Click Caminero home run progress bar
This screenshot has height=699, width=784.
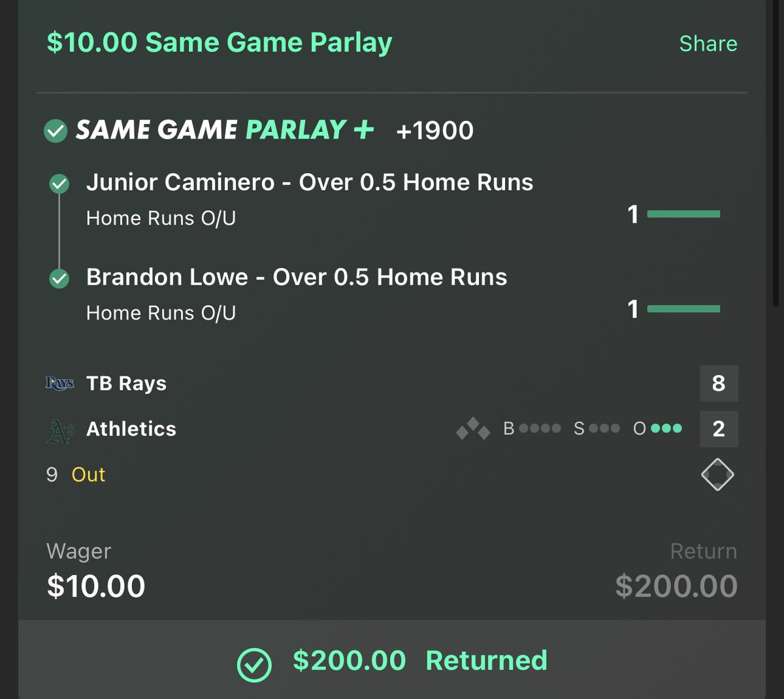[683, 214]
